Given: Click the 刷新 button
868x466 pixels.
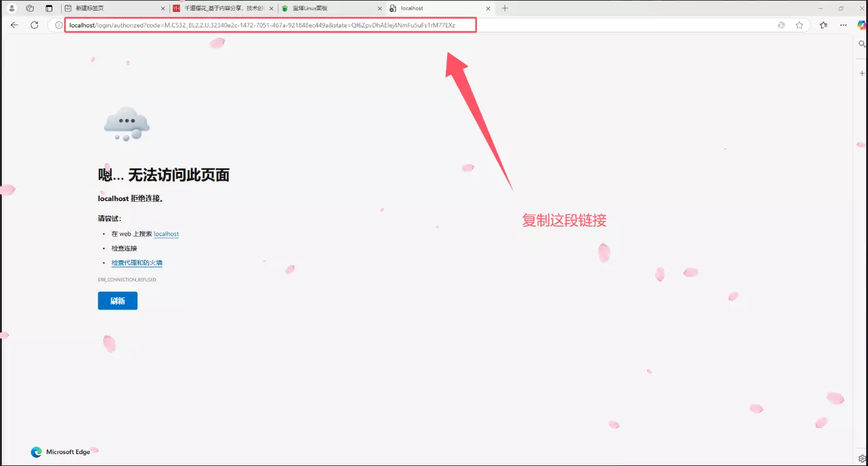Looking at the screenshot, I should [117, 300].
